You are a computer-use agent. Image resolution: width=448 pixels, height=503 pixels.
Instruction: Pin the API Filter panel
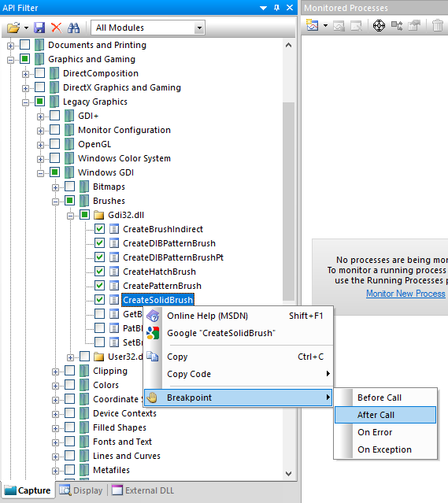click(x=276, y=8)
